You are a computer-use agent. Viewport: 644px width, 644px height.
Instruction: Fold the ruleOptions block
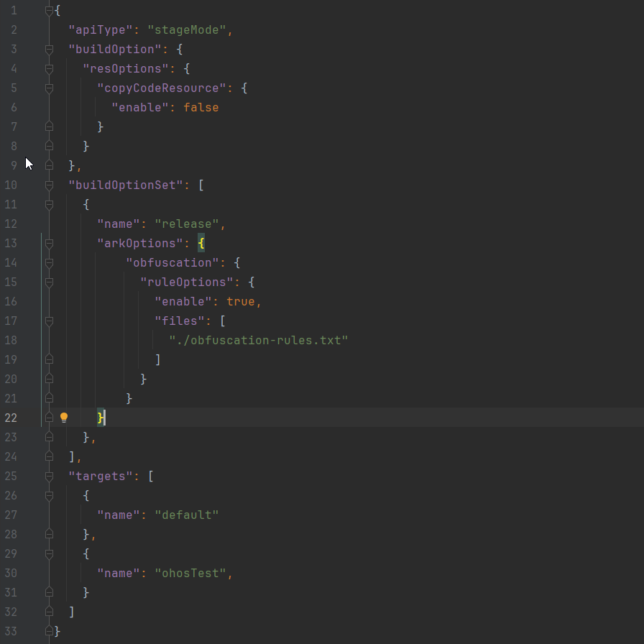49,282
